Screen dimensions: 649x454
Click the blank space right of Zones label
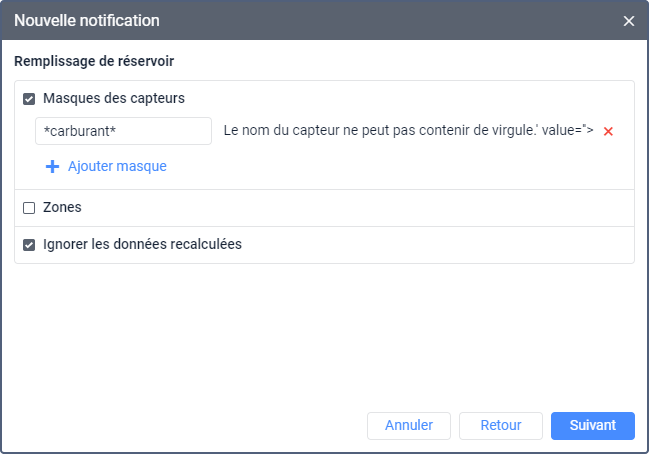point(350,207)
